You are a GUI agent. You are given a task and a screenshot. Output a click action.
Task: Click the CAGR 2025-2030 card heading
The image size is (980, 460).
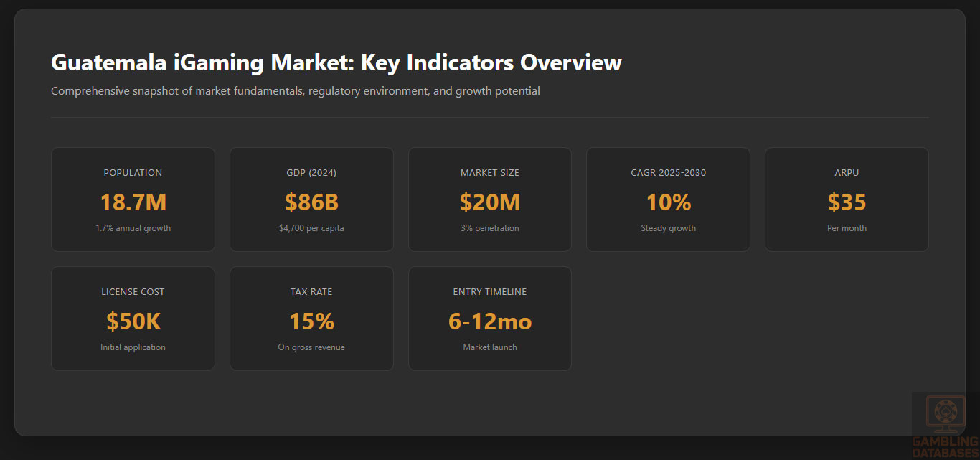coord(668,173)
